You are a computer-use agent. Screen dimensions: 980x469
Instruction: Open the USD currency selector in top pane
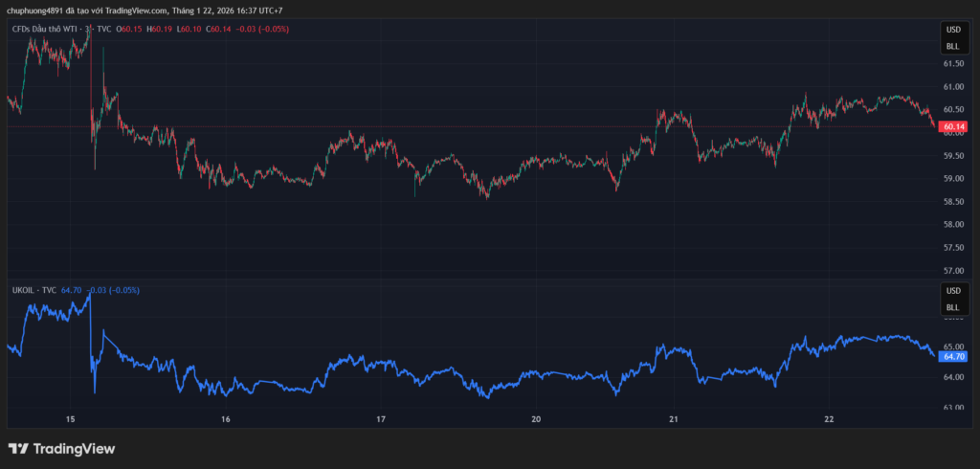pos(952,29)
